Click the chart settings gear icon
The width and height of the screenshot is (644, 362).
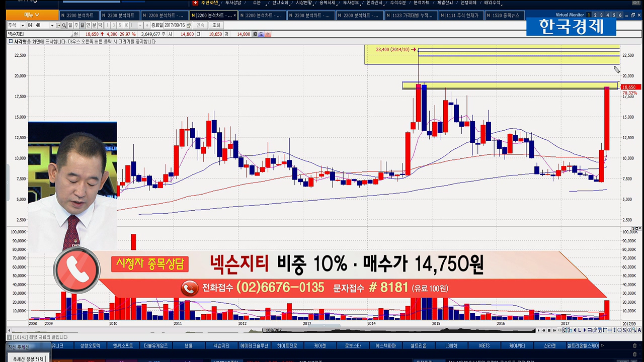point(255,34)
